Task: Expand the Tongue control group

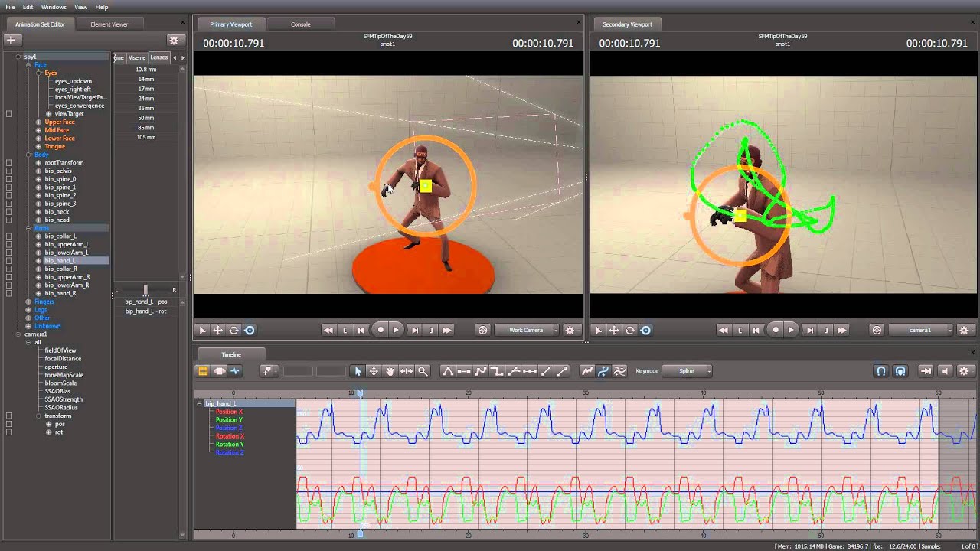Action: tap(38, 146)
